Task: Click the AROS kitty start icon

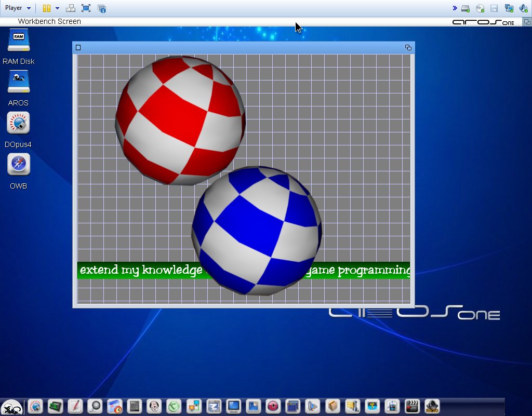Action: point(11,407)
